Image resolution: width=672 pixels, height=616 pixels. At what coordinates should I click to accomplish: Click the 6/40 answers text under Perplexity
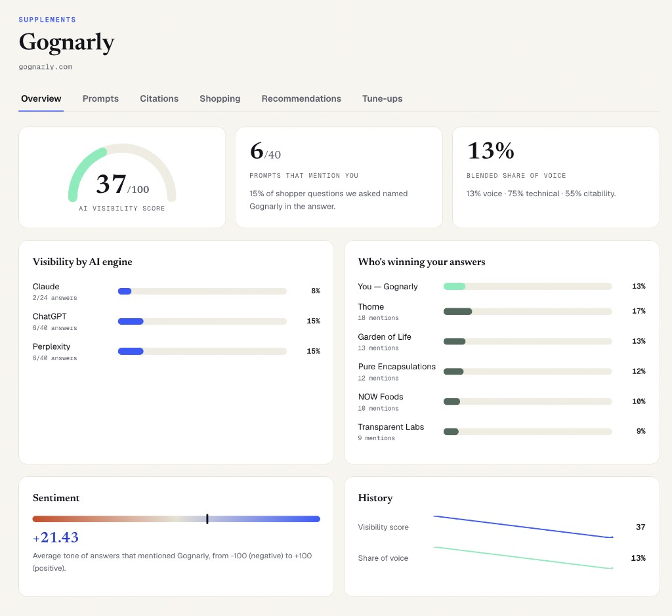tap(55, 358)
